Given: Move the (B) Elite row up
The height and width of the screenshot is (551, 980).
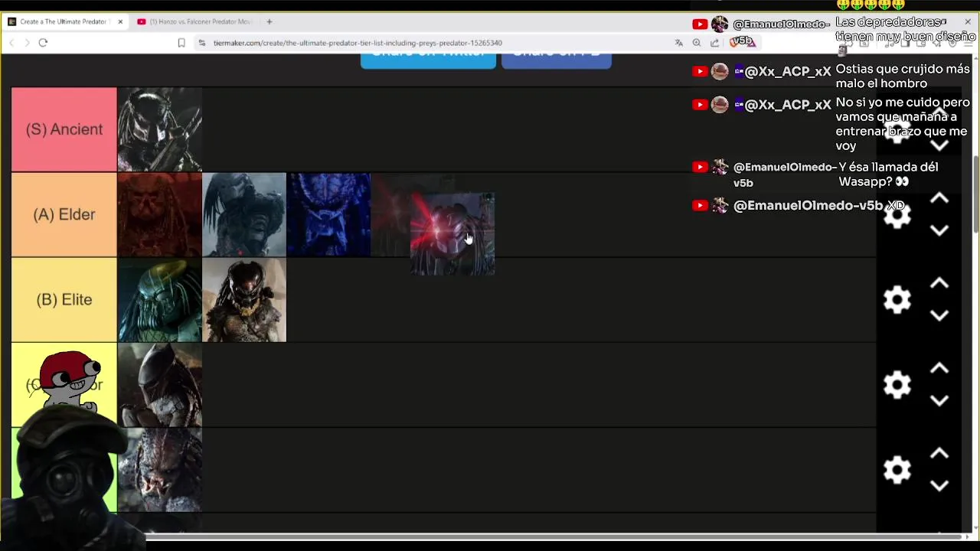Looking at the screenshot, I should click(939, 284).
